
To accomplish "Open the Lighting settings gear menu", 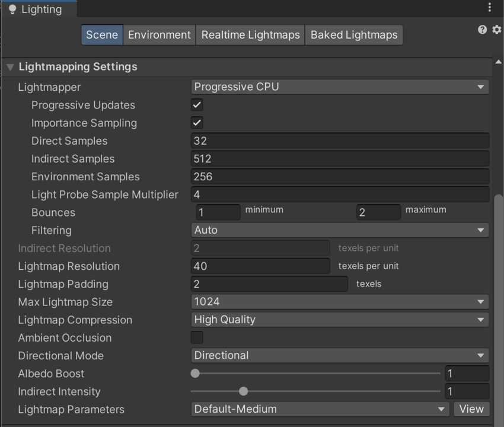I will click(x=497, y=30).
